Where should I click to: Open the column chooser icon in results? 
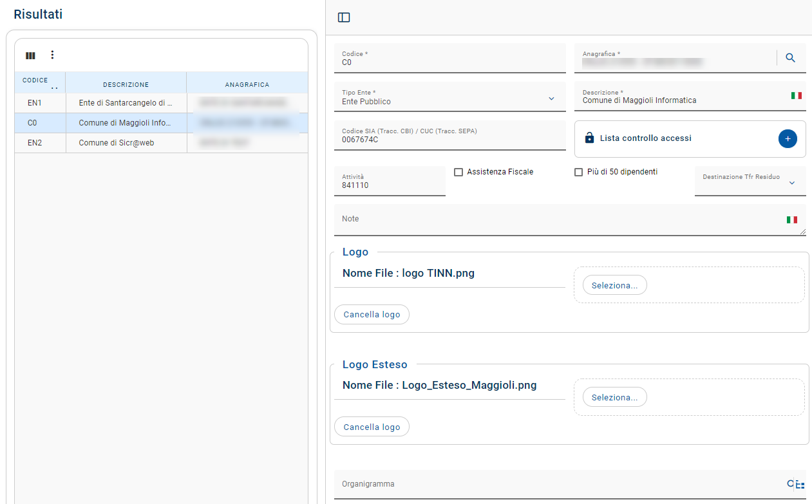tap(30, 55)
